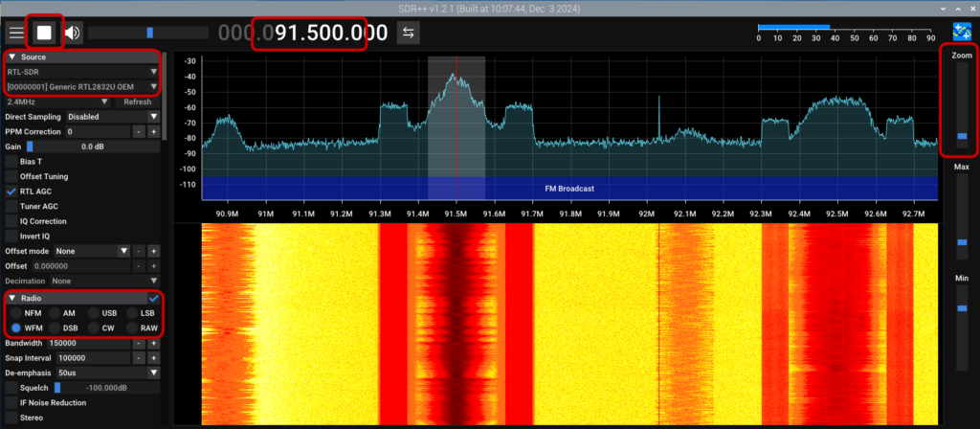Viewport: 980px width, 429px height.
Task: Open the Direct Sampling dropdown
Action: 107,116
